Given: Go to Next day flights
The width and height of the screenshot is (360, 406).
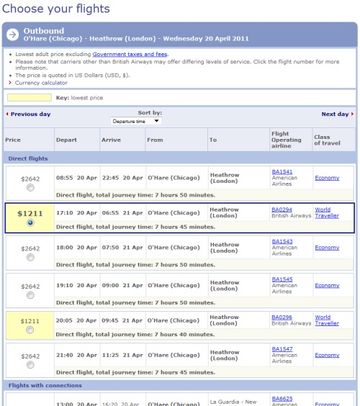Looking at the screenshot, I should (x=335, y=114).
